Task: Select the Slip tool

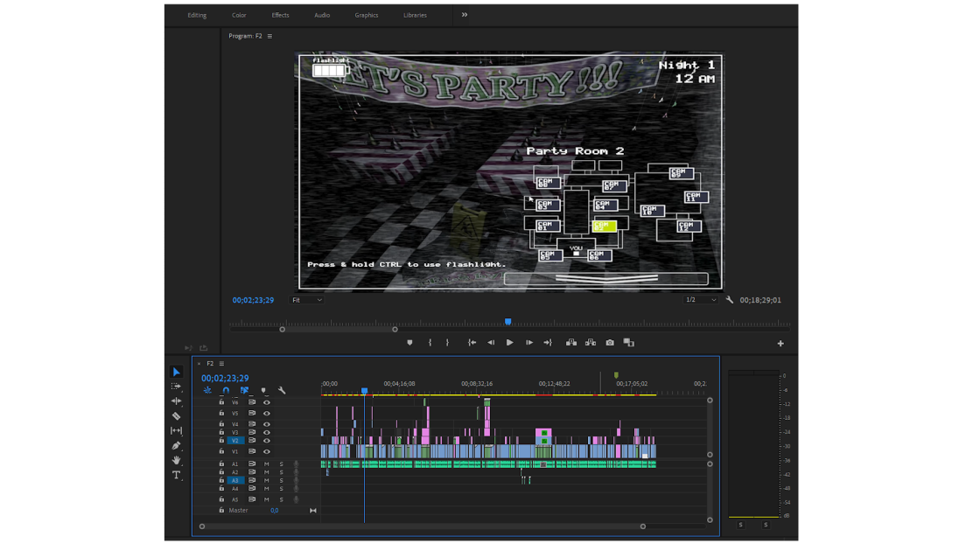Action: pos(176,431)
